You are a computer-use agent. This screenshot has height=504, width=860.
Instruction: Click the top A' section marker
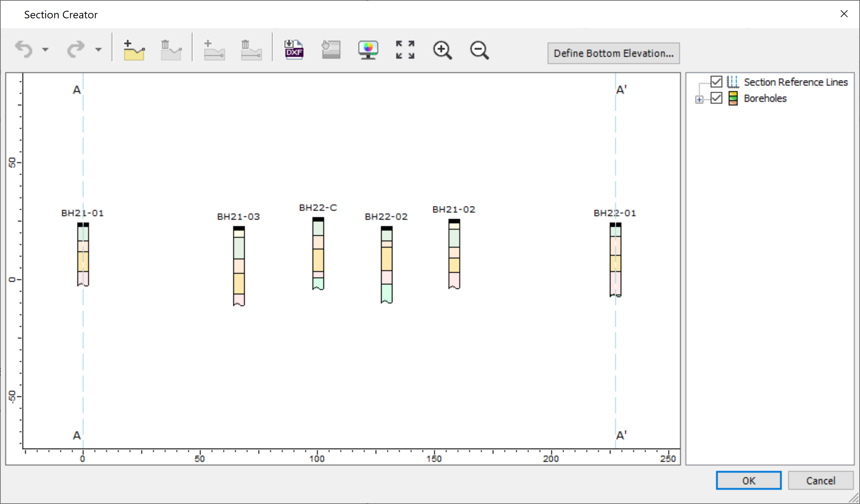621,90
